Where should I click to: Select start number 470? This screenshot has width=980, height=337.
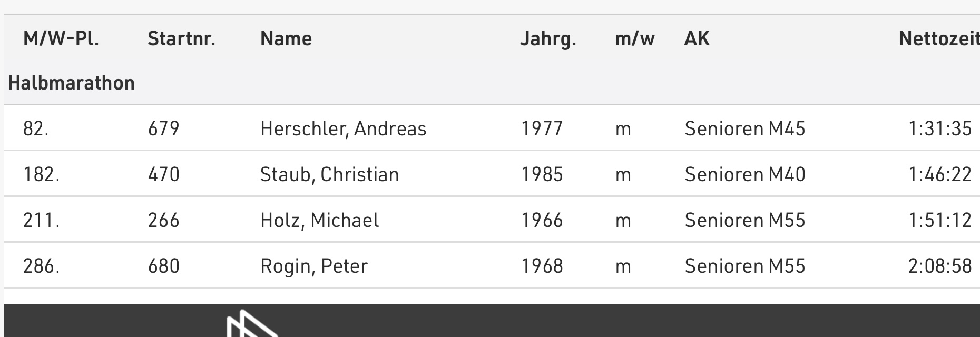coord(163,175)
